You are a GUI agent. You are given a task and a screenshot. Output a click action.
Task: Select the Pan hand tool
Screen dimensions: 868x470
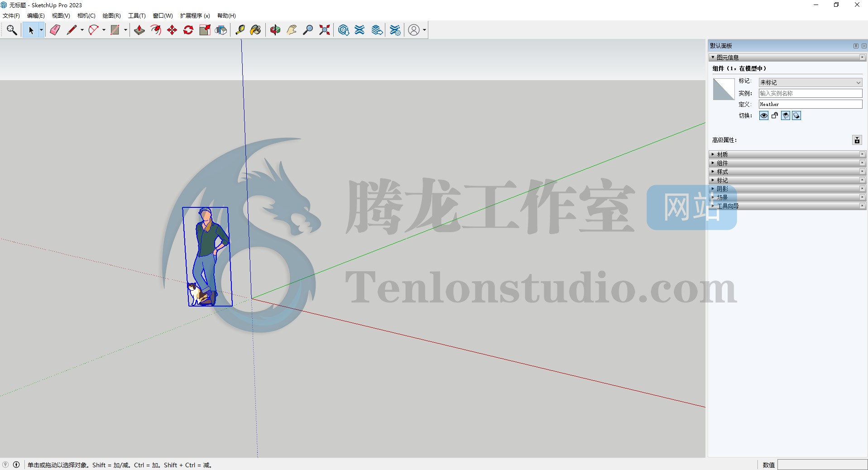point(292,30)
